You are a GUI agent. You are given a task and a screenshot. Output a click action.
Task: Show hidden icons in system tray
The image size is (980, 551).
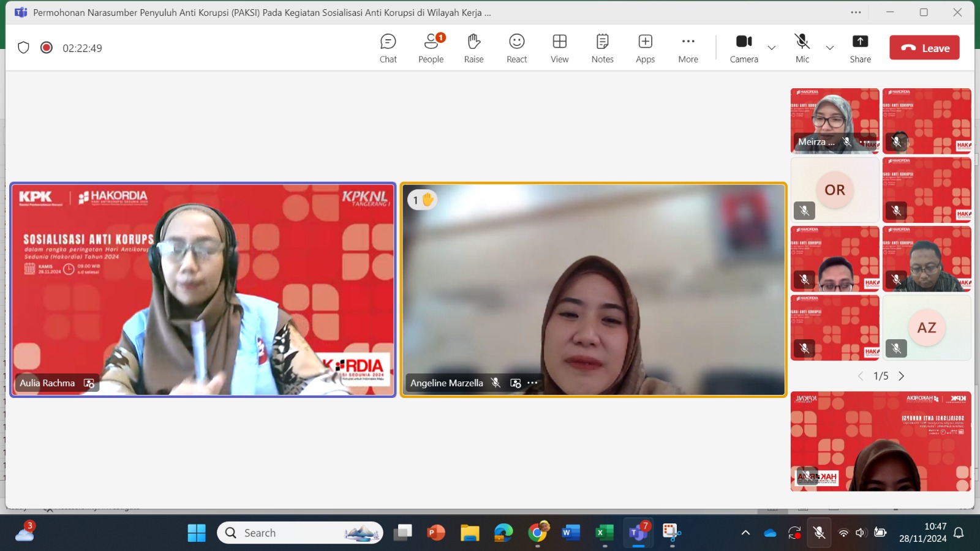[x=745, y=533]
